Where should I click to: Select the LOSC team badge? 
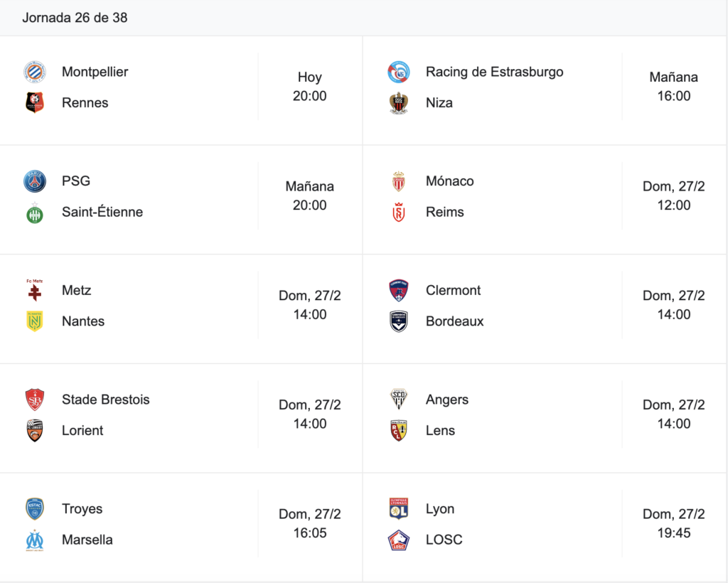(399, 540)
